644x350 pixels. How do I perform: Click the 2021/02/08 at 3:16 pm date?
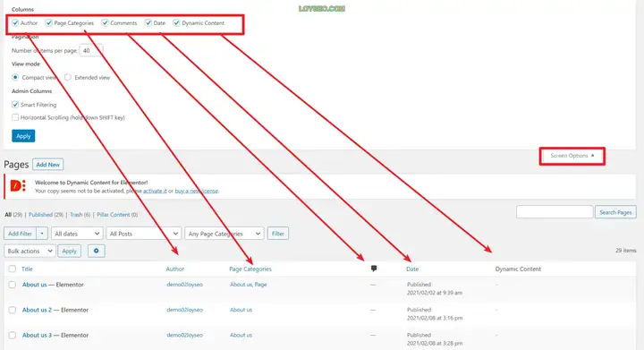[x=435, y=318]
